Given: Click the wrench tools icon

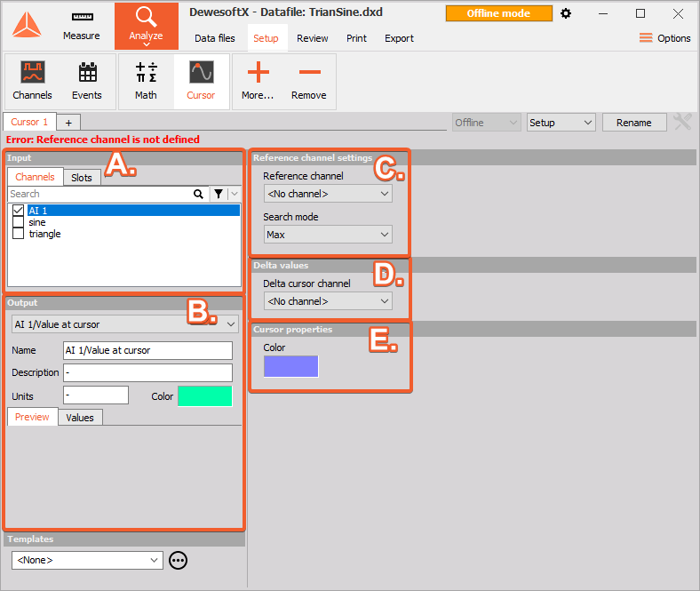Looking at the screenshot, I should pyautogui.click(x=682, y=122).
